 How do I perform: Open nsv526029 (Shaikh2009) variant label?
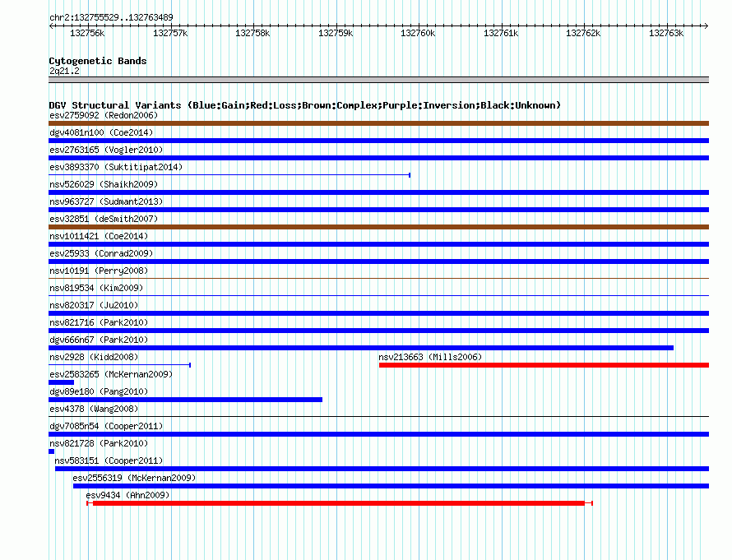click(x=104, y=184)
